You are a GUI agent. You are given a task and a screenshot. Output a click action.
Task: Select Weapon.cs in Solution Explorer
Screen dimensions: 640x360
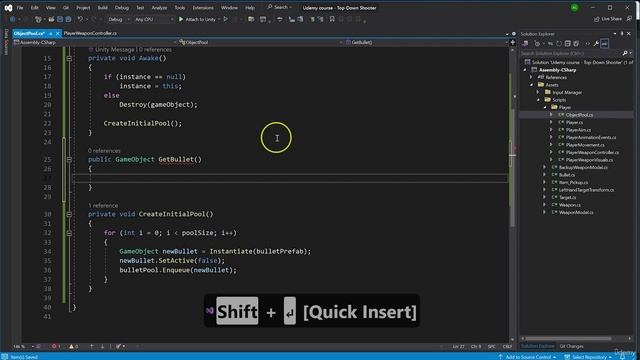[569, 205]
